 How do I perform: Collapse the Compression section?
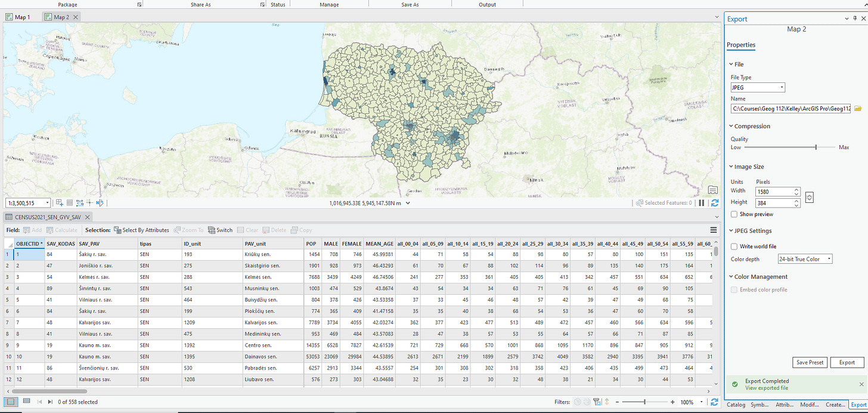point(731,127)
